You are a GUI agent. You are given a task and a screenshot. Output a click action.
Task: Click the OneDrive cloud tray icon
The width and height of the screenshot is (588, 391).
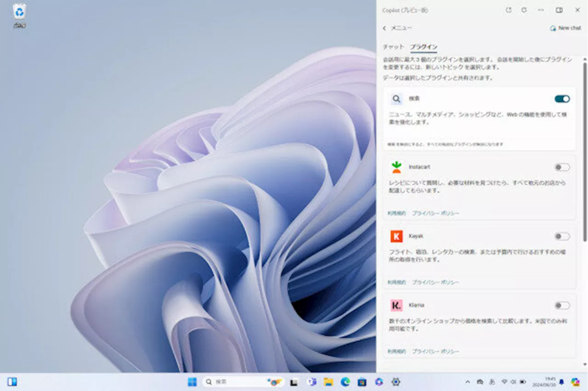point(480,382)
